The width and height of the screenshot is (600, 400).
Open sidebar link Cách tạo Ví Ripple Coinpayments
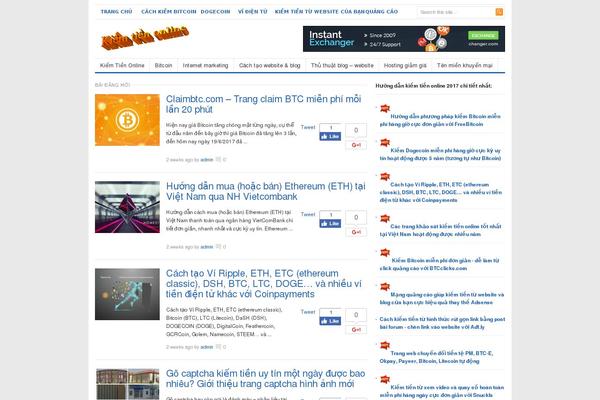click(441, 192)
